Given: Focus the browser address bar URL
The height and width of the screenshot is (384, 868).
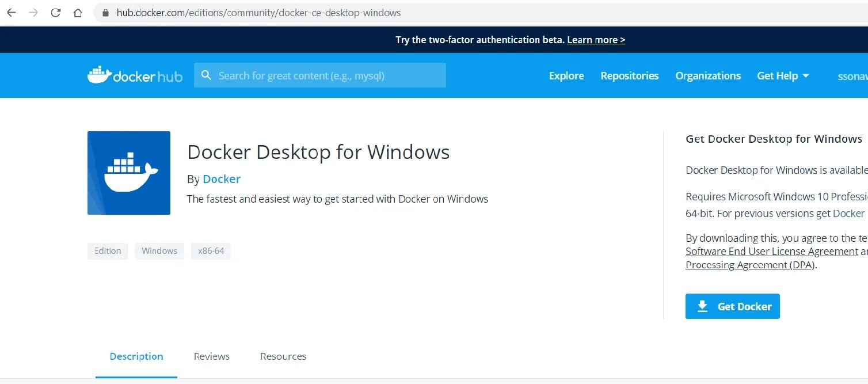Looking at the screenshot, I should pos(258,13).
